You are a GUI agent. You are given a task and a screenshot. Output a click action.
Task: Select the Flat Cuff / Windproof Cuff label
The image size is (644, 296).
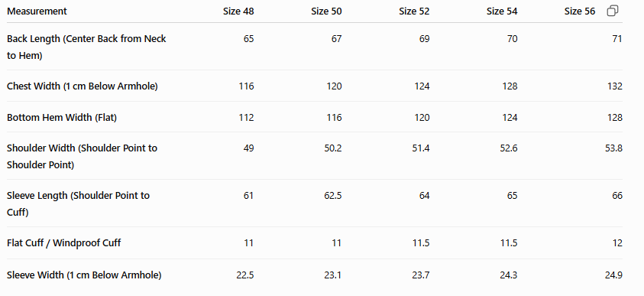point(63,243)
